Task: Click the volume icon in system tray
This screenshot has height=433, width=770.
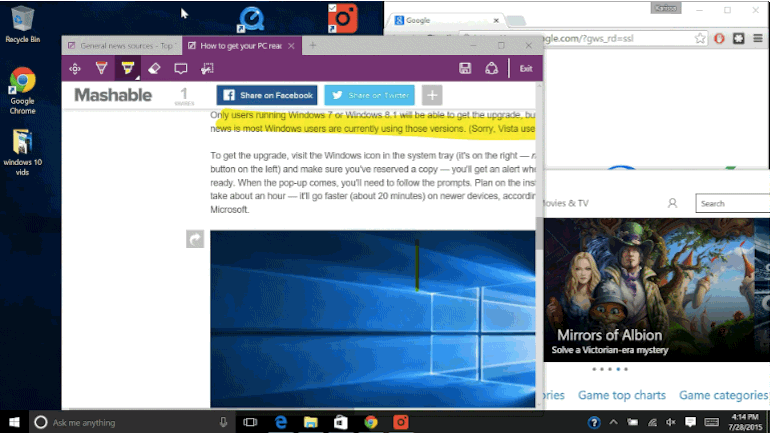Action: point(671,422)
